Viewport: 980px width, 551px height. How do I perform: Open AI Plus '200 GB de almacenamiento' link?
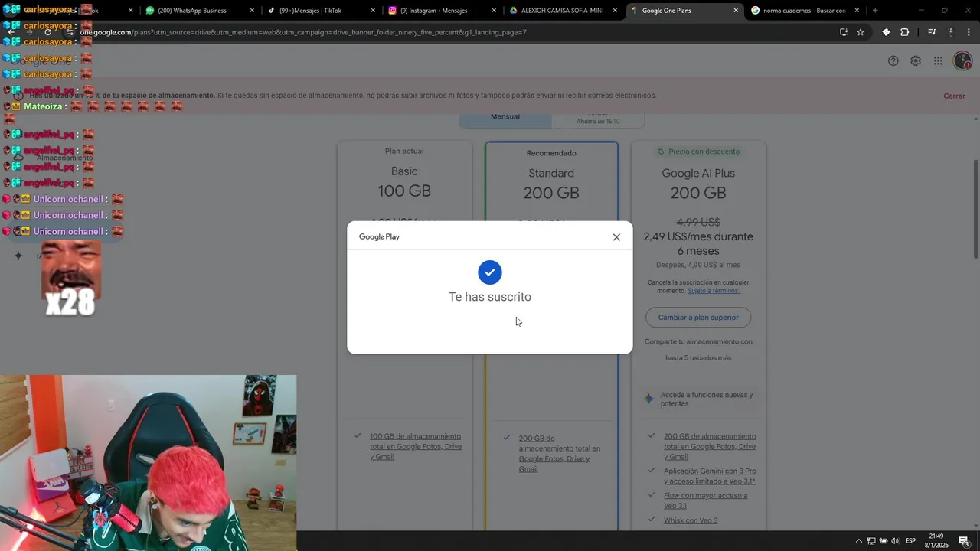710,446
